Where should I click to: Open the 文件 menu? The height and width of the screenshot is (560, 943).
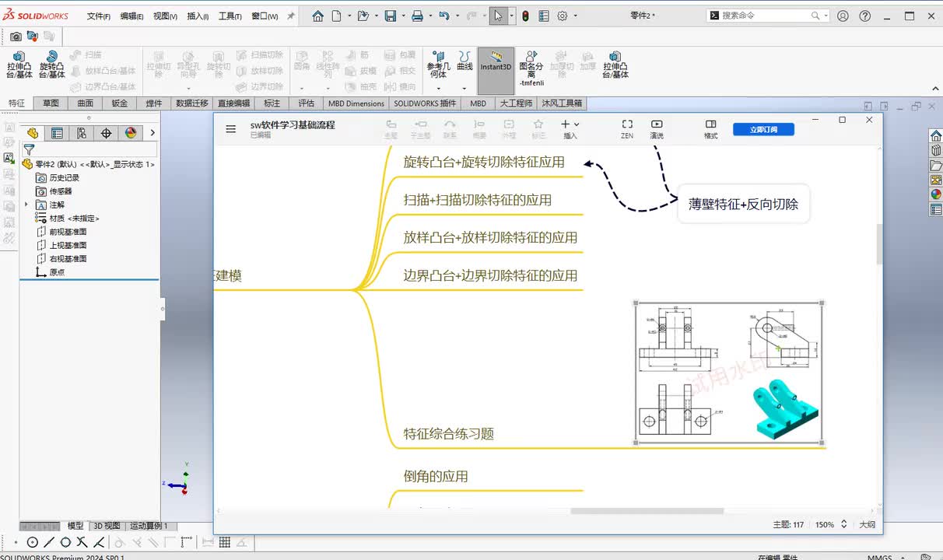click(x=98, y=16)
